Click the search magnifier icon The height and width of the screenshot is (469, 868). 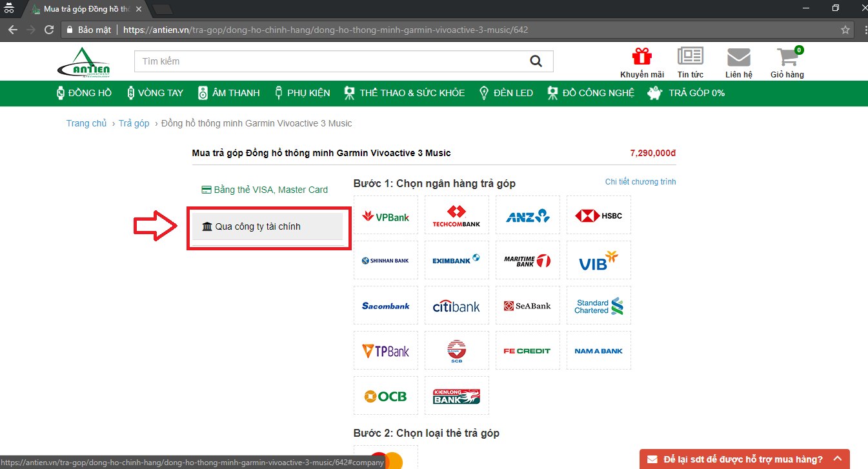[x=536, y=61]
